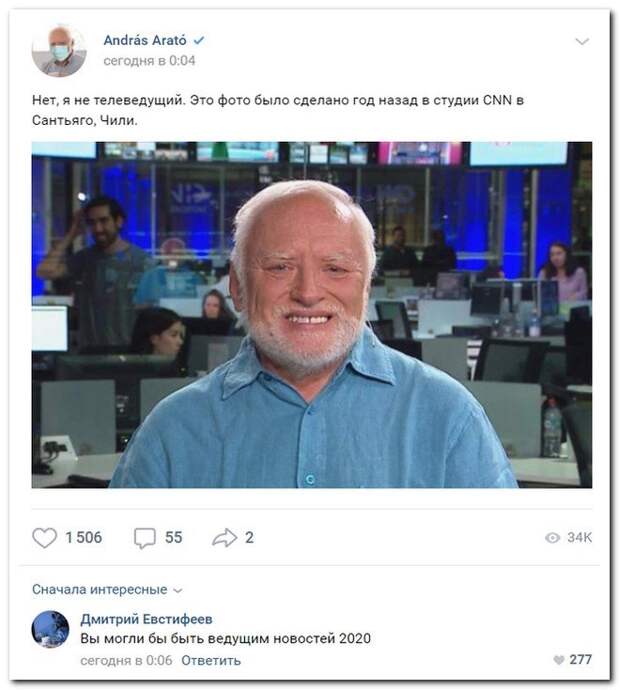Click the 277 comment likes count
The height and width of the screenshot is (690, 620).
tap(580, 660)
